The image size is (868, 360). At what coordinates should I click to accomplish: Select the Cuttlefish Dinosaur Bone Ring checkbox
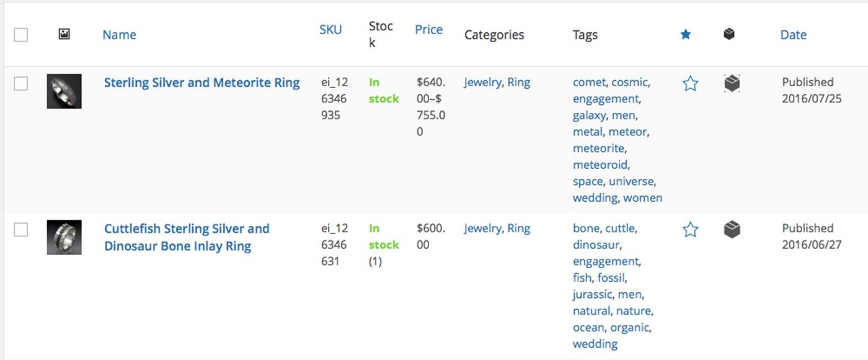(x=21, y=230)
